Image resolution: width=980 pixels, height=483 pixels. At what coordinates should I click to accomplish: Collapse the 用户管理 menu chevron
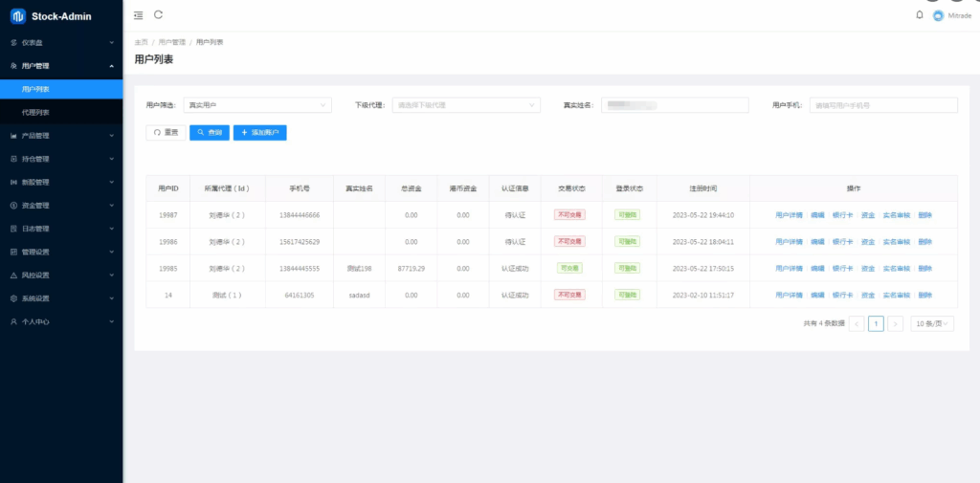pos(111,66)
